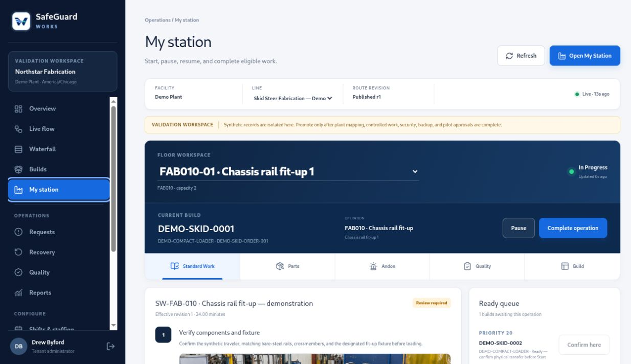The image size is (631, 364).
Task: Open the Build tab
Action: tap(572, 266)
